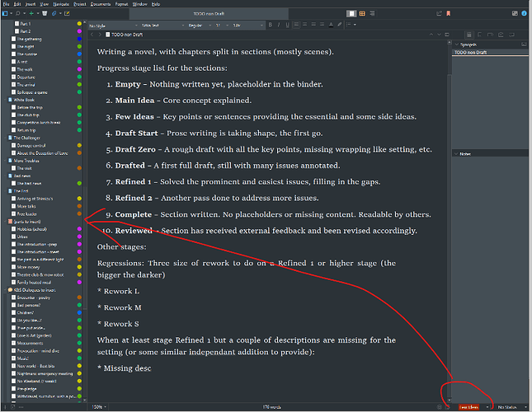Select 'Damage control' binder item
532x412 pixels.
click(31, 145)
